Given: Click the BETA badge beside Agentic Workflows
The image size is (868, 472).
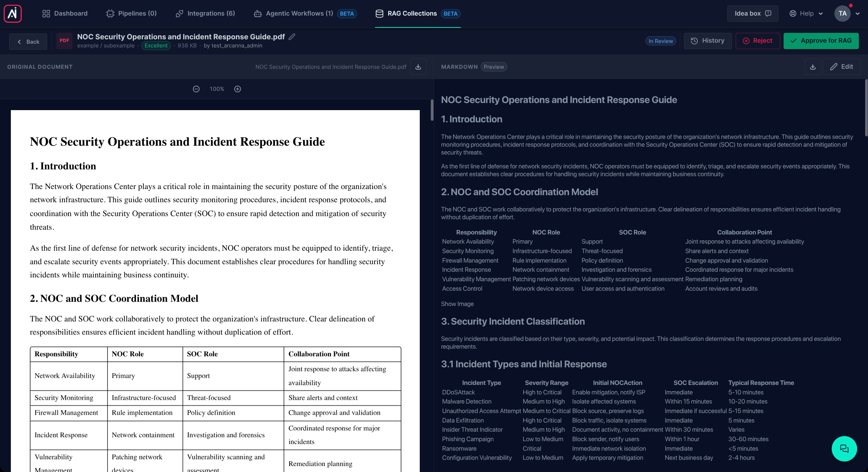Looking at the screenshot, I should (x=347, y=14).
